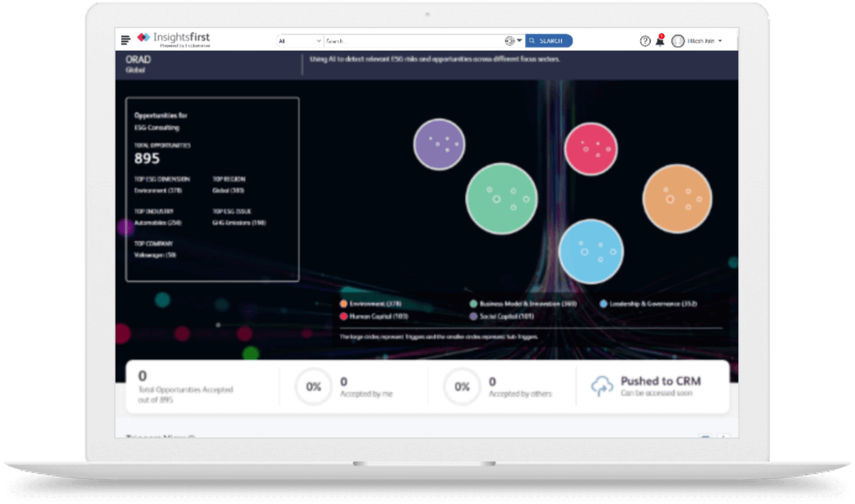855x504 pixels.
Task: Click into the Search input field
Action: [x=414, y=41]
